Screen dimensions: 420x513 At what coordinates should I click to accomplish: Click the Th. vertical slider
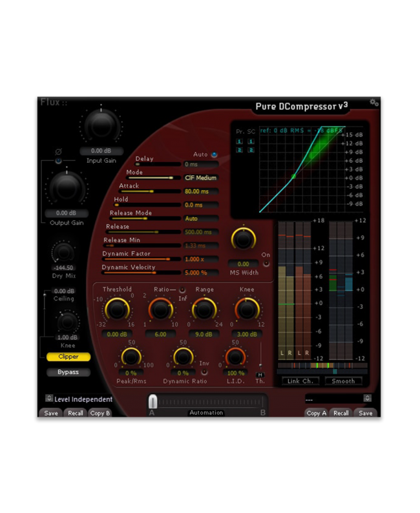tap(260, 355)
